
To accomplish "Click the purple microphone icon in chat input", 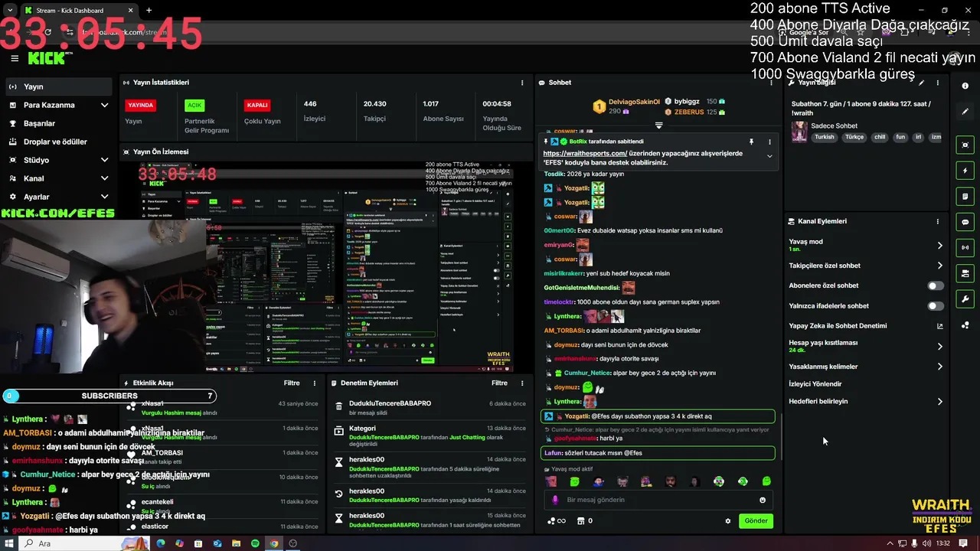I will 556,500.
